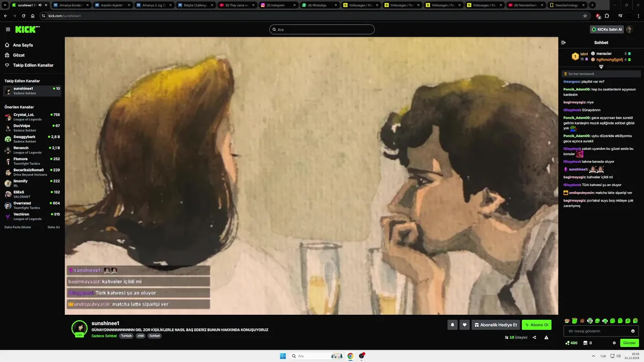The image size is (644, 362).
Task: Select sunshinee1 in followed channels list
Action: 32,90
